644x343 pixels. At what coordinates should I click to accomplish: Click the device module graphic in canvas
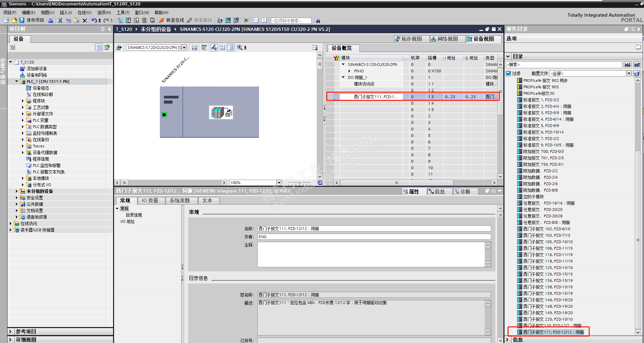pos(209,112)
